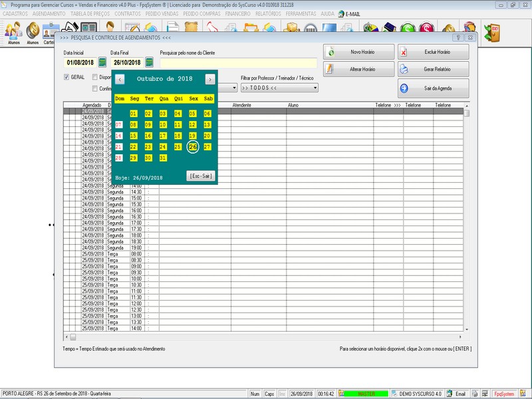Select day 01 in the calendar
The image size is (532, 399).
coord(134,114)
